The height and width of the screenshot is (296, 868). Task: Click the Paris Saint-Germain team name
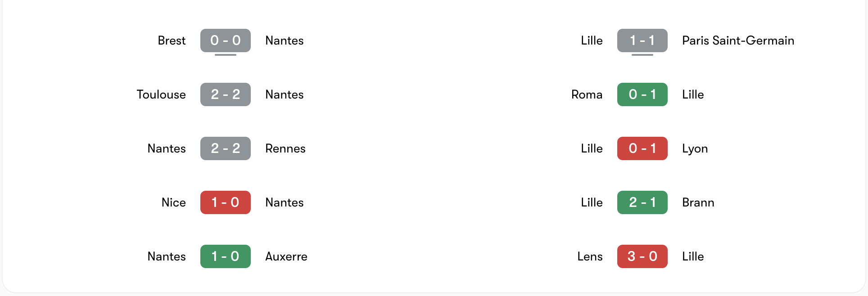click(738, 40)
